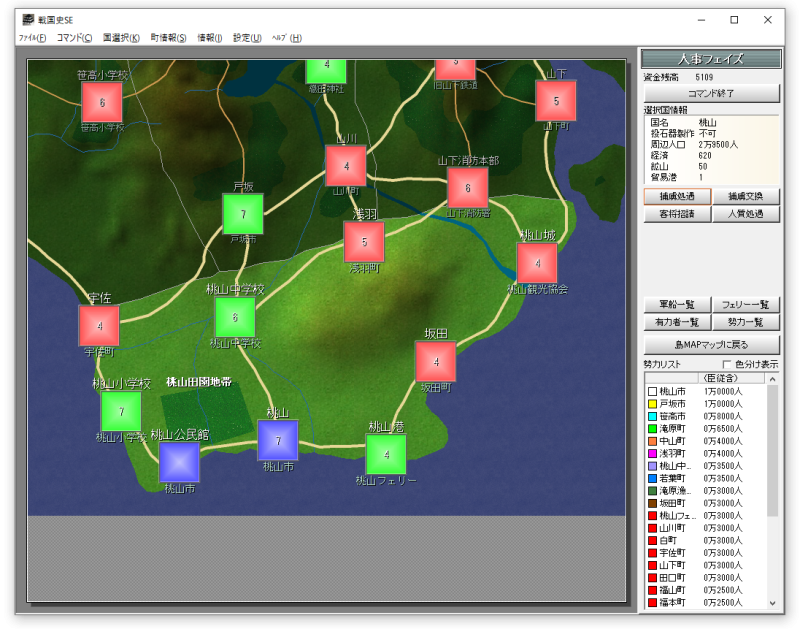Viewport: 800px width, 629px height.
Task: Click the green square at top map edge
Action: 326,71
